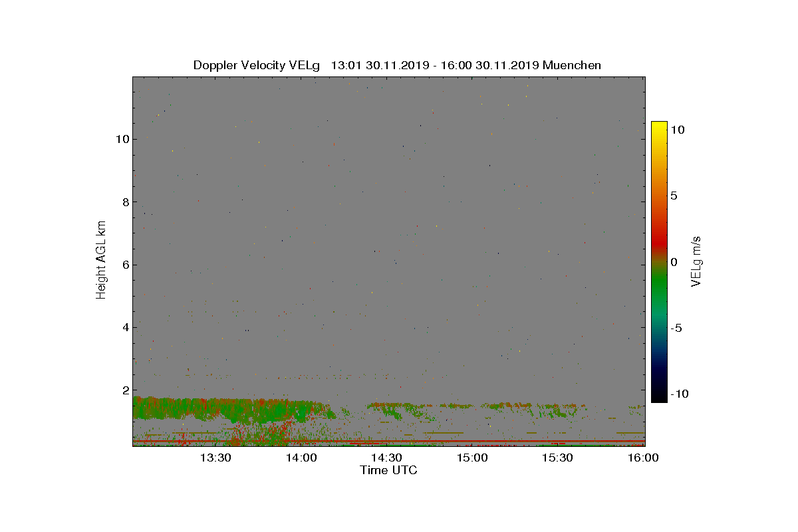
Task: Click the height tick label 8
Action: 124,202
